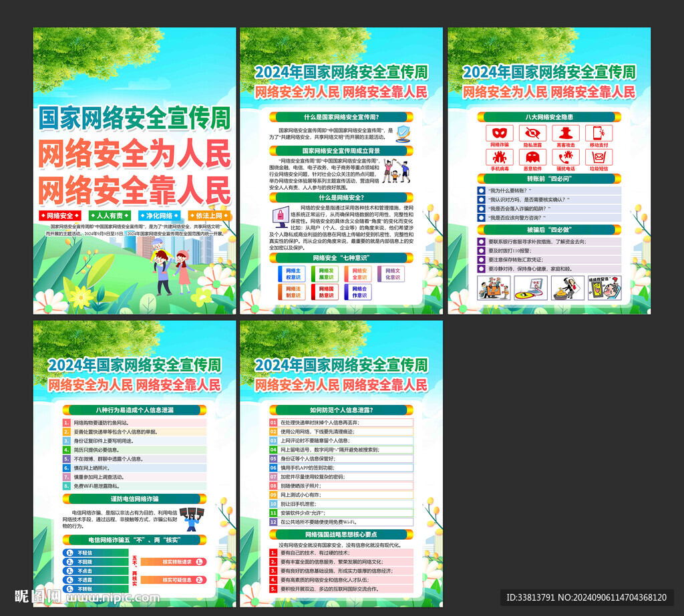Screen dimensions: 684x616
Task: Click bullet beside 要注意保存转账汇款凭证
Action: pyautogui.click(x=481, y=260)
